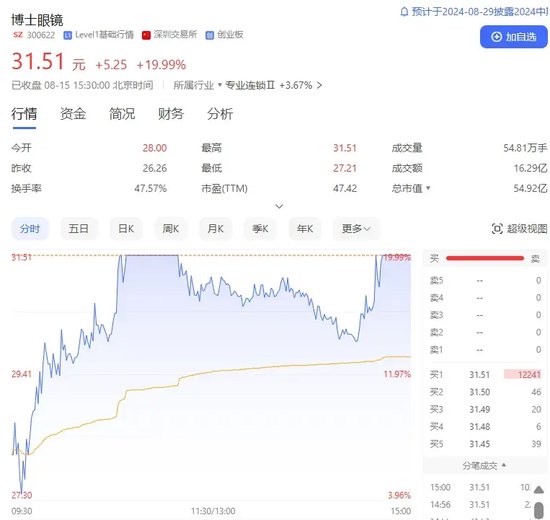Click the 买5 price 31.45
The height and width of the screenshot is (520, 550).
[x=479, y=444]
